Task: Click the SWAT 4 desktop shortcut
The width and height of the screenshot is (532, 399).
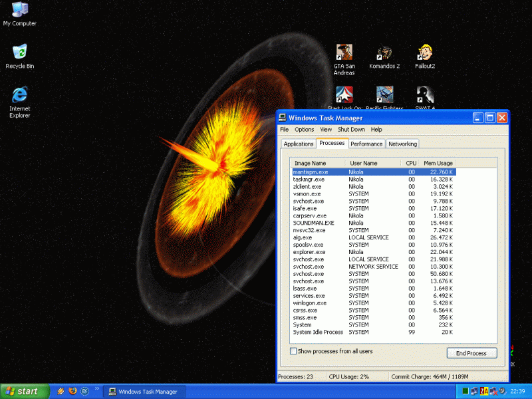Action: click(425, 94)
